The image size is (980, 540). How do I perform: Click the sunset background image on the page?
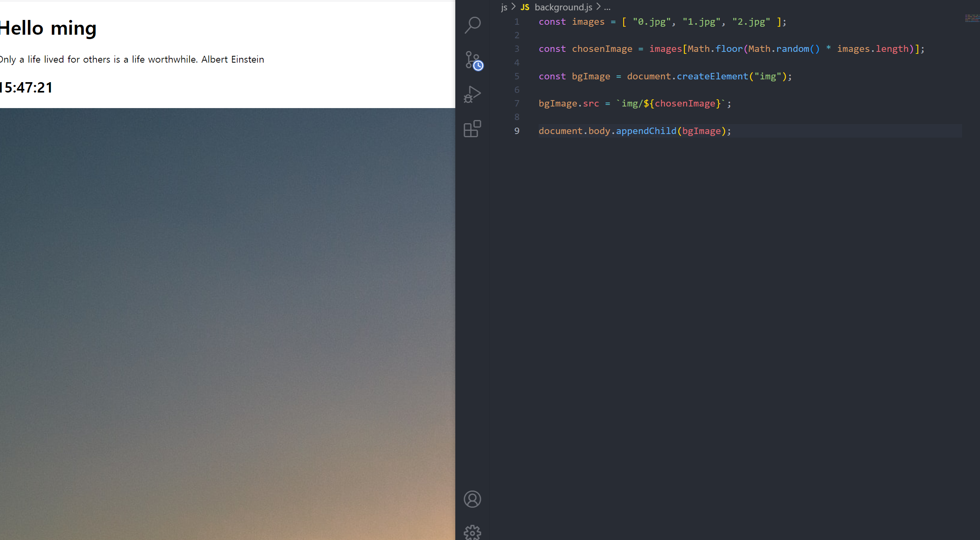[227, 323]
